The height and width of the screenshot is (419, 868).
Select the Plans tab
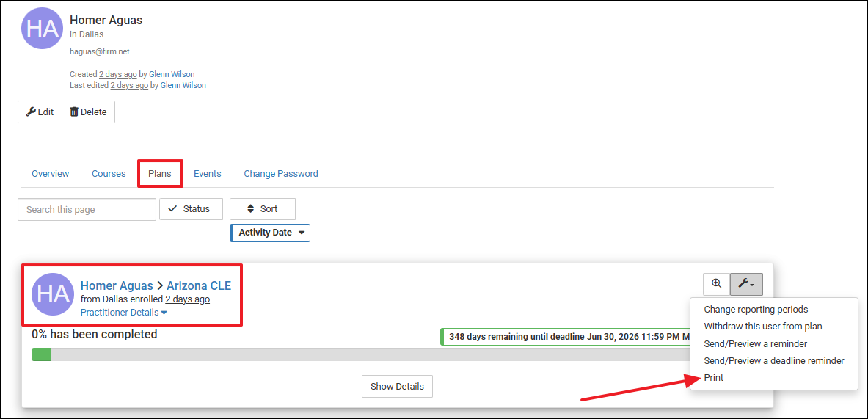click(159, 174)
